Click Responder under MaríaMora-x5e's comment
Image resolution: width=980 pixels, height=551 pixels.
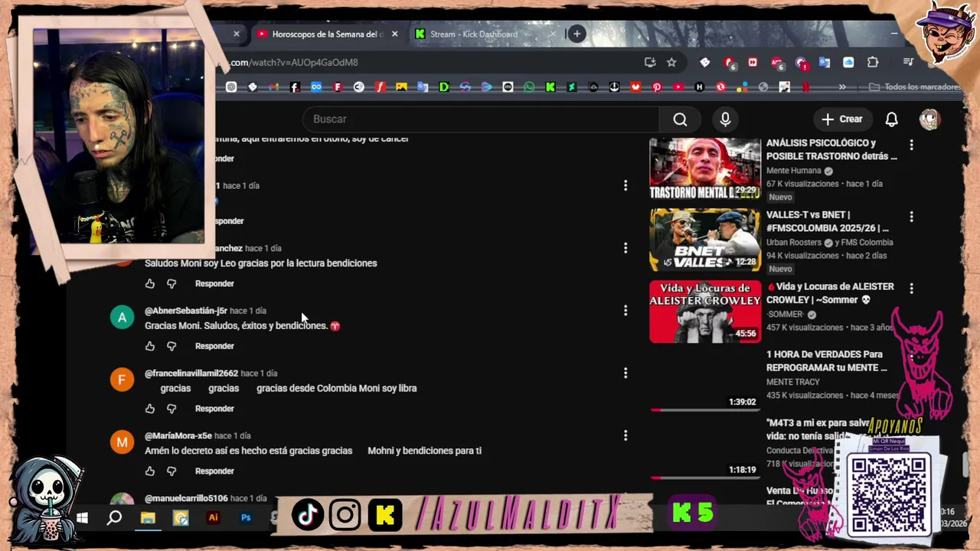(214, 471)
